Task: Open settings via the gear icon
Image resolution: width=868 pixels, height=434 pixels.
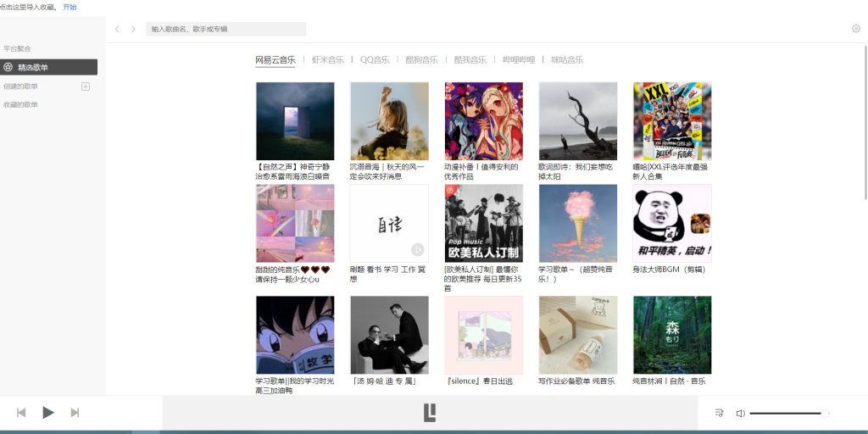Action: pyautogui.click(x=856, y=29)
